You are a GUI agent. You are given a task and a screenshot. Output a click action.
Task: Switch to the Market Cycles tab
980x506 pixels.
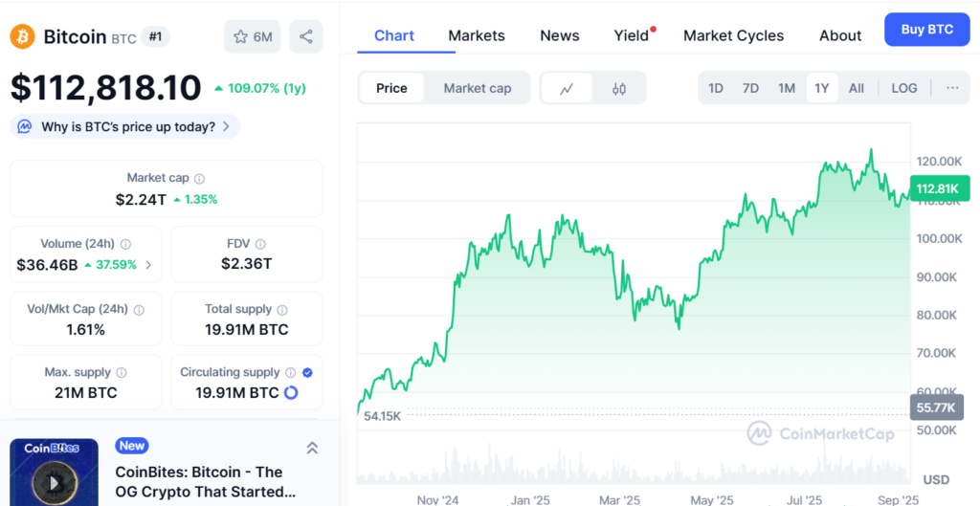pyautogui.click(x=733, y=35)
